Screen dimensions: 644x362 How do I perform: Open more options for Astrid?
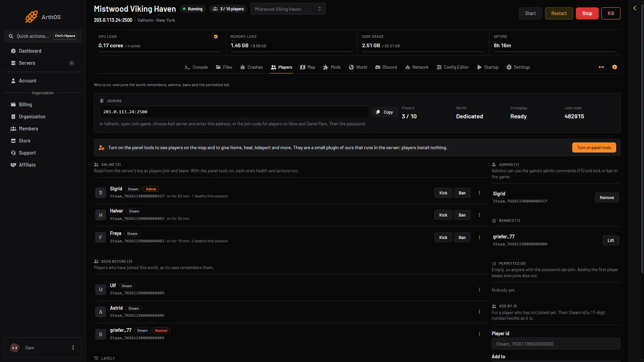[x=479, y=312]
